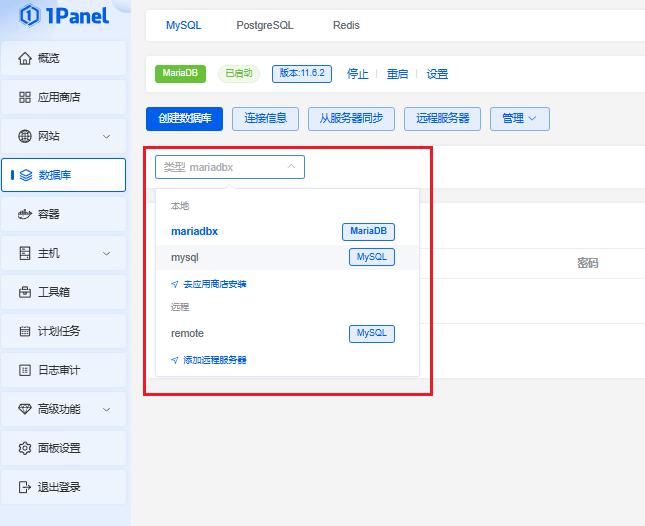The width and height of the screenshot is (645, 526).
Task: Click the 密码 column header
Action: click(587, 263)
